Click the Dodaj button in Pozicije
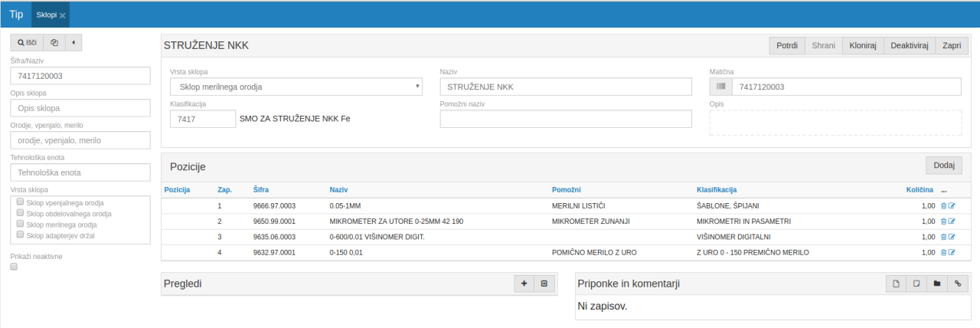This screenshot has width=980, height=328. 944,166
